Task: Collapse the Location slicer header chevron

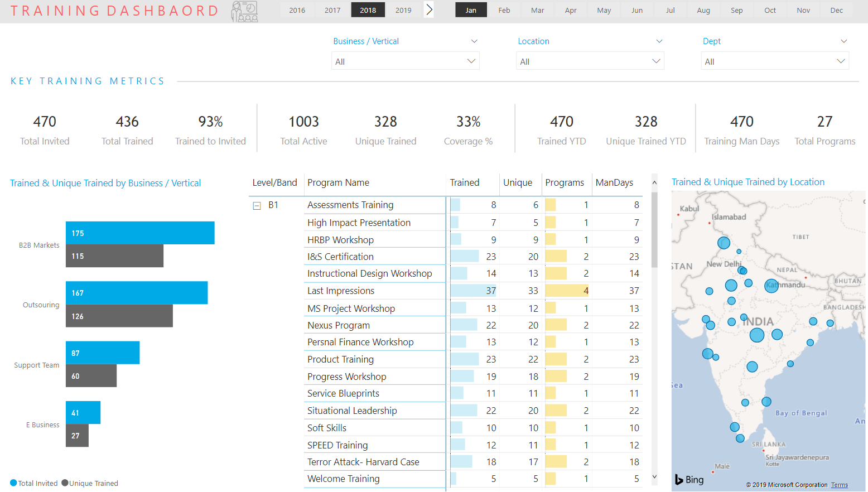Action: click(659, 41)
